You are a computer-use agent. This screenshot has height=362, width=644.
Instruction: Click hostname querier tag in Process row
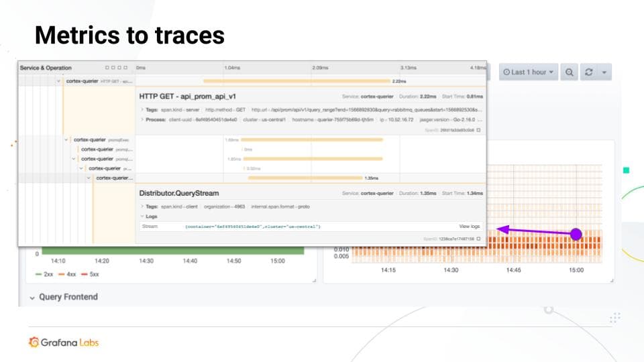(x=333, y=120)
